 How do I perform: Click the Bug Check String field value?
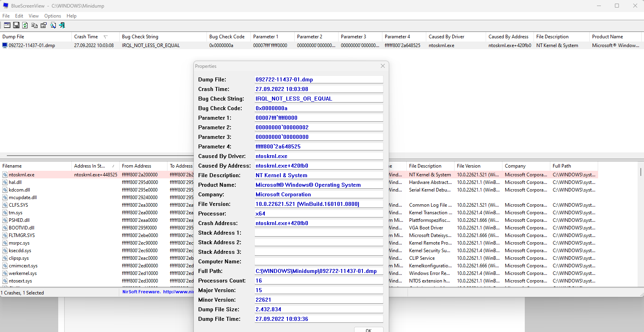click(319, 99)
